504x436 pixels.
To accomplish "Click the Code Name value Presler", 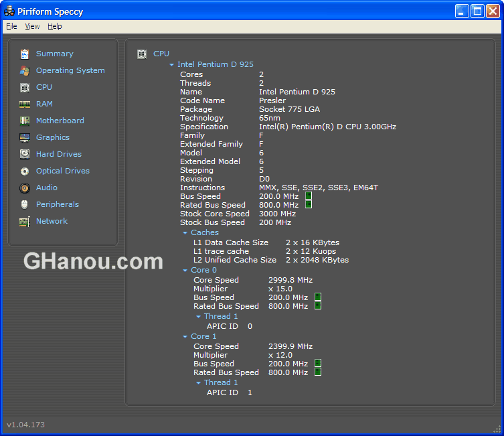I will click(x=272, y=100).
